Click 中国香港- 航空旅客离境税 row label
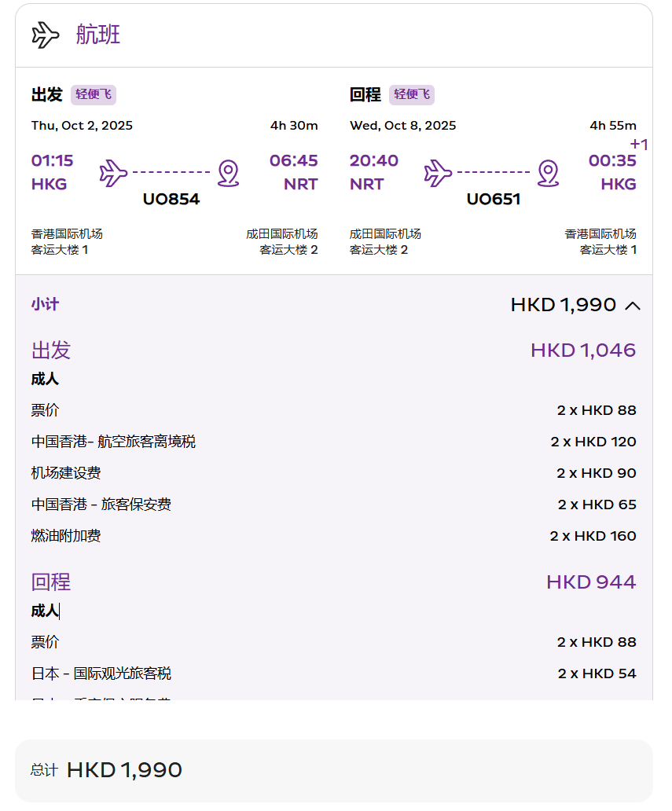This screenshot has height=811, width=672. [x=113, y=442]
